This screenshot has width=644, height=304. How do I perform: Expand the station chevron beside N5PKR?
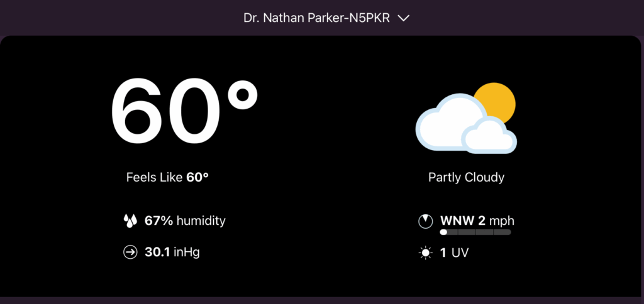404,18
